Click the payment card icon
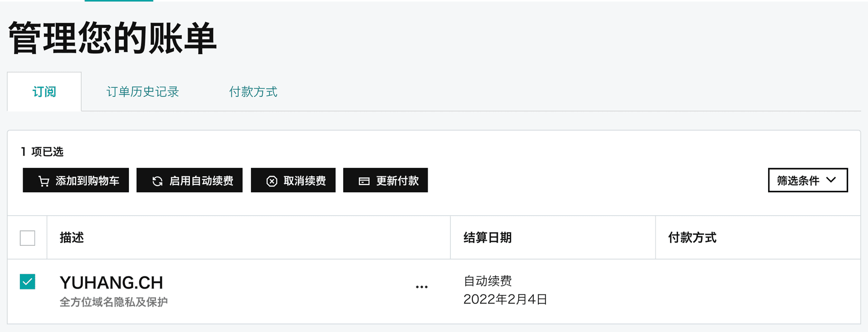This screenshot has width=868, height=332. click(364, 181)
